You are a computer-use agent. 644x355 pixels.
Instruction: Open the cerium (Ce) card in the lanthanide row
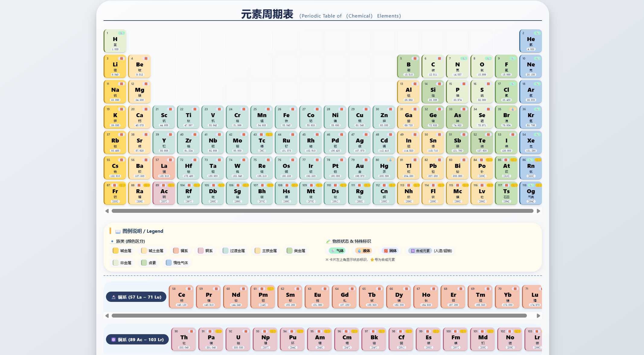click(x=181, y=297)
